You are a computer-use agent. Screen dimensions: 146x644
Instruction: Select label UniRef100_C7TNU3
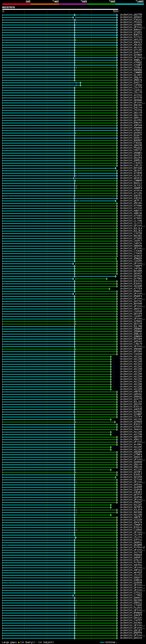tap(131, 595)
